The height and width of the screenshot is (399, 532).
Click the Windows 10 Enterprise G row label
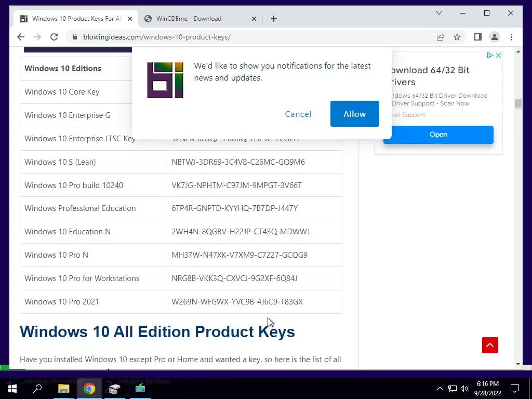pos(68,115)
